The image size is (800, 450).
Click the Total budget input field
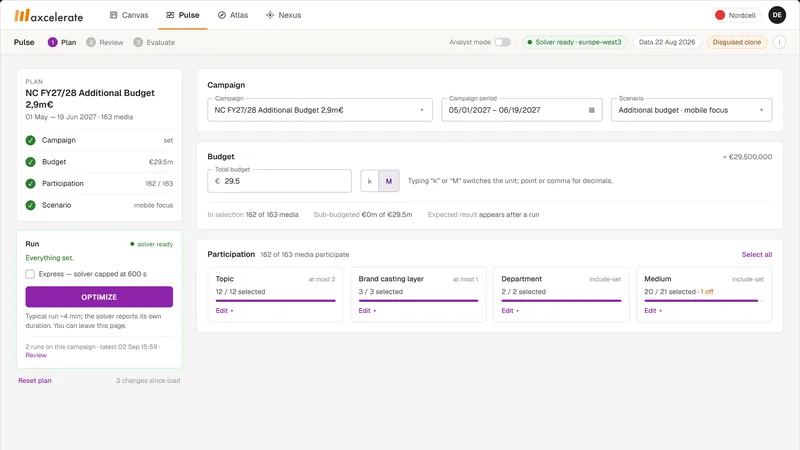click(280, 181)
